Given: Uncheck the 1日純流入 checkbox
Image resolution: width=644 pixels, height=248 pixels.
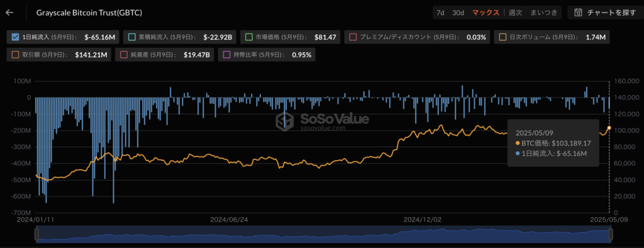Looking at the screenshot, I should point(15,37).
